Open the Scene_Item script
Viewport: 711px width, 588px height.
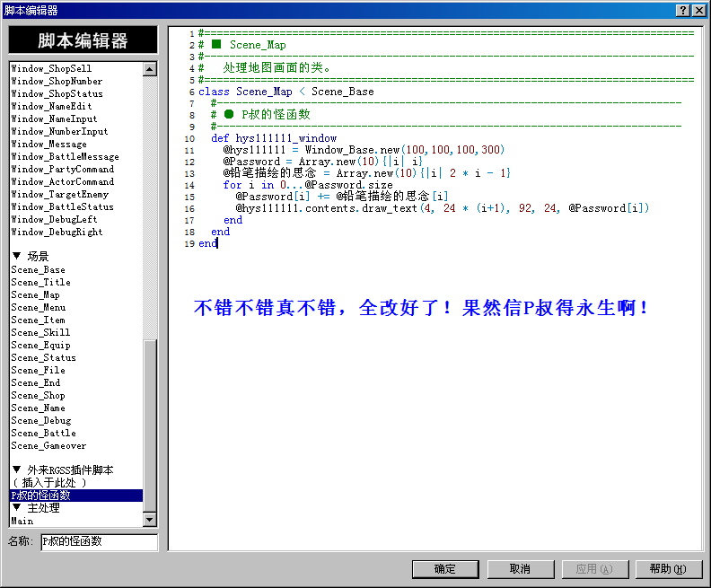point(38,320)
